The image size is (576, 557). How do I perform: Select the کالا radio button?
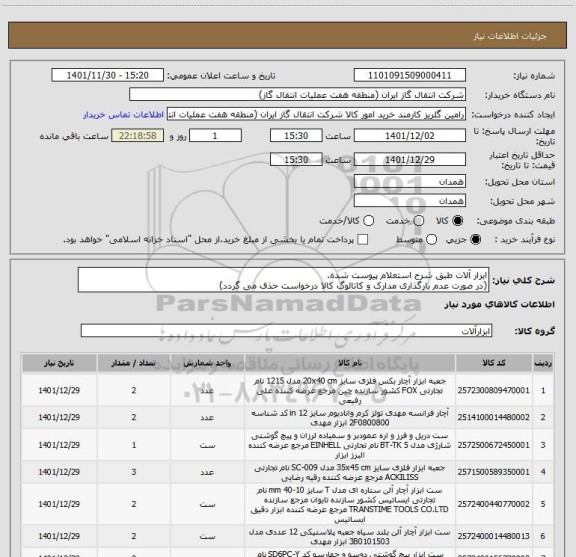[458, 220]
